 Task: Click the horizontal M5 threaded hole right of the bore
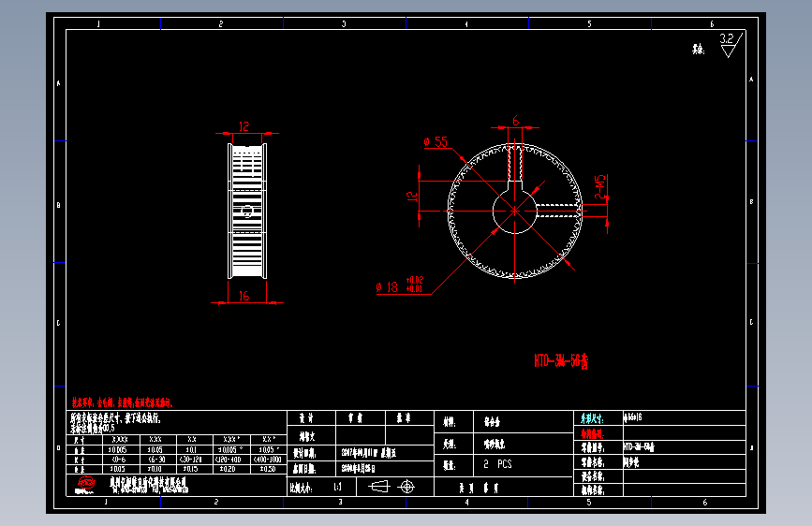point(559,211)
